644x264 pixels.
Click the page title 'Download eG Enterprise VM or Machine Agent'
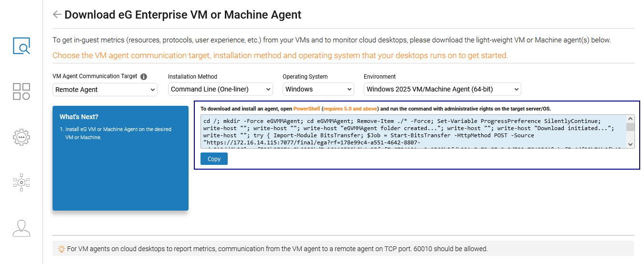(x=183, y=15)
